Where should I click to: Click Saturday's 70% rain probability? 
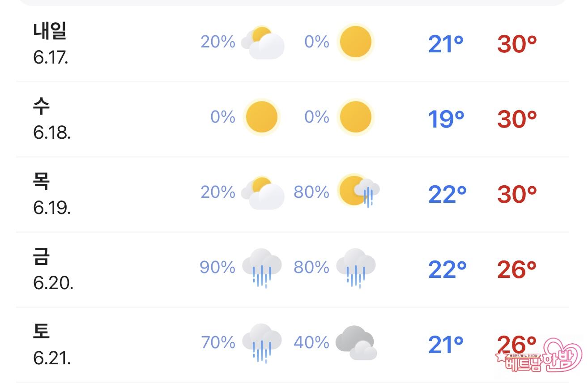click(x=218, y=343)
